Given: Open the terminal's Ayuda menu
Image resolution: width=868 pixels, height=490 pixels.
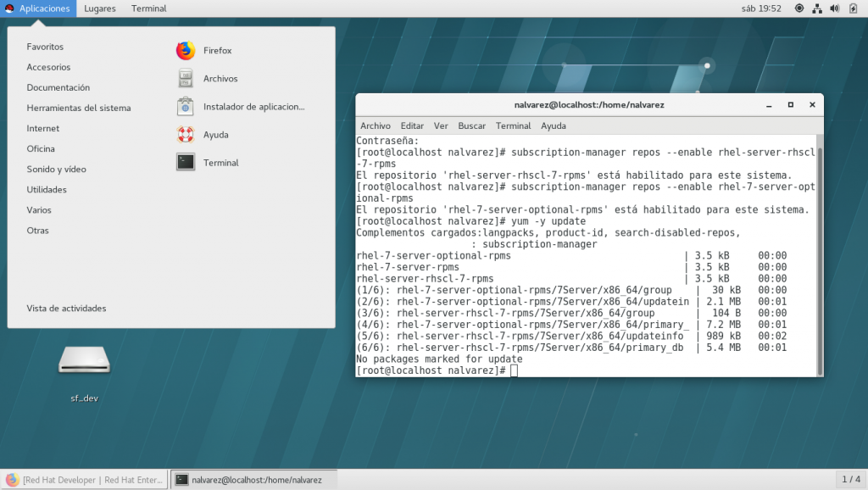Looking at the screenshot, I should coord(553,125).
